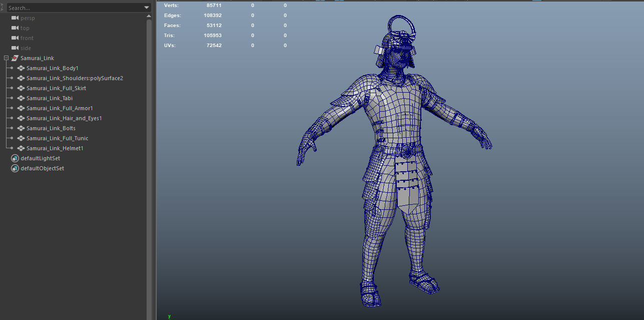Click the Verts label in the heads-up display
The height and width of the screenshot is (320, 644).
pyautogui.click(x=171, y=5)
